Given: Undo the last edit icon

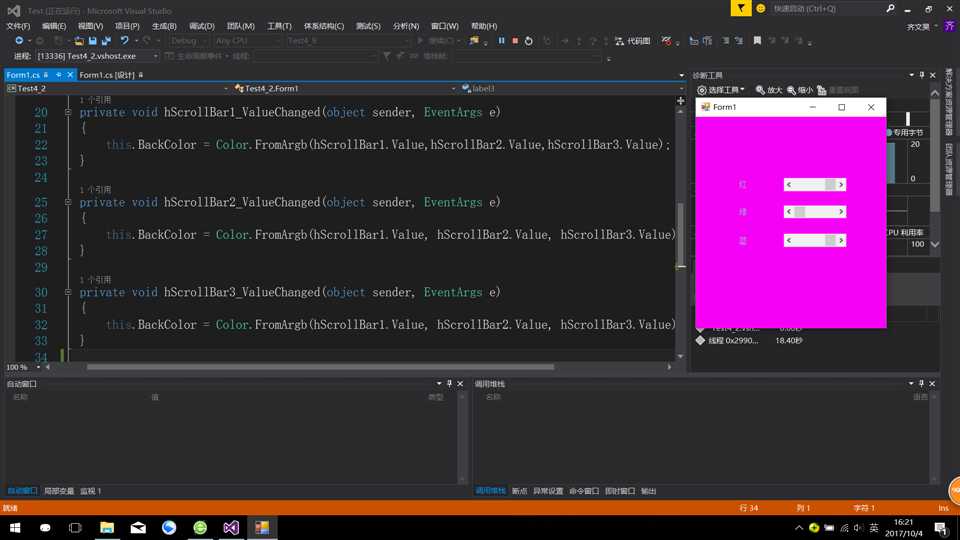Looking at the screenshot, I should (x=124, y=41).
